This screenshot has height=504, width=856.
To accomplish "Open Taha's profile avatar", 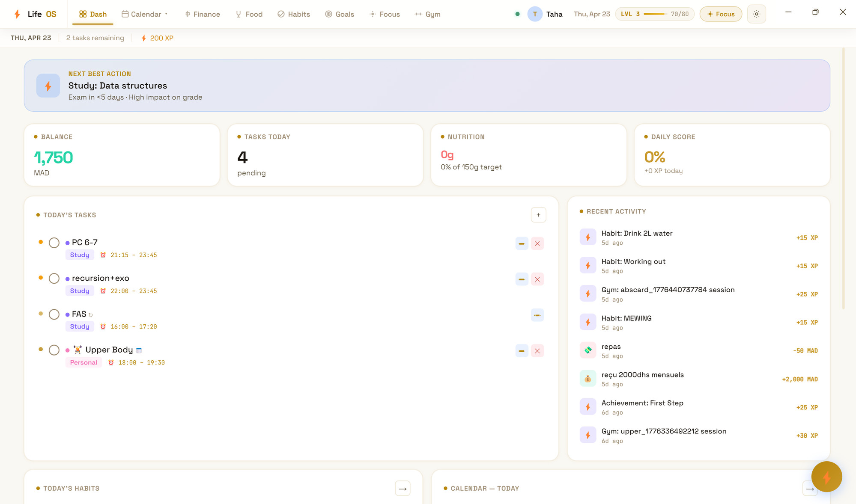I will [x=534, y=14].
